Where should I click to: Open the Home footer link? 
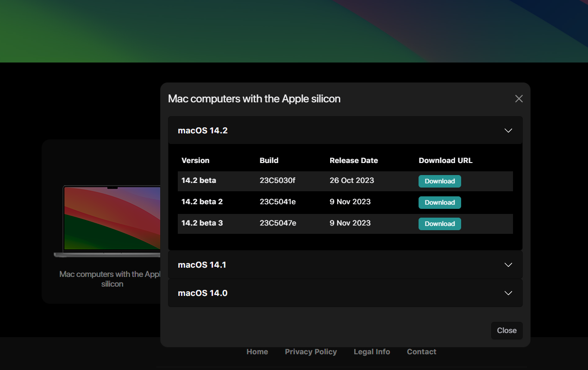(257, 352)
